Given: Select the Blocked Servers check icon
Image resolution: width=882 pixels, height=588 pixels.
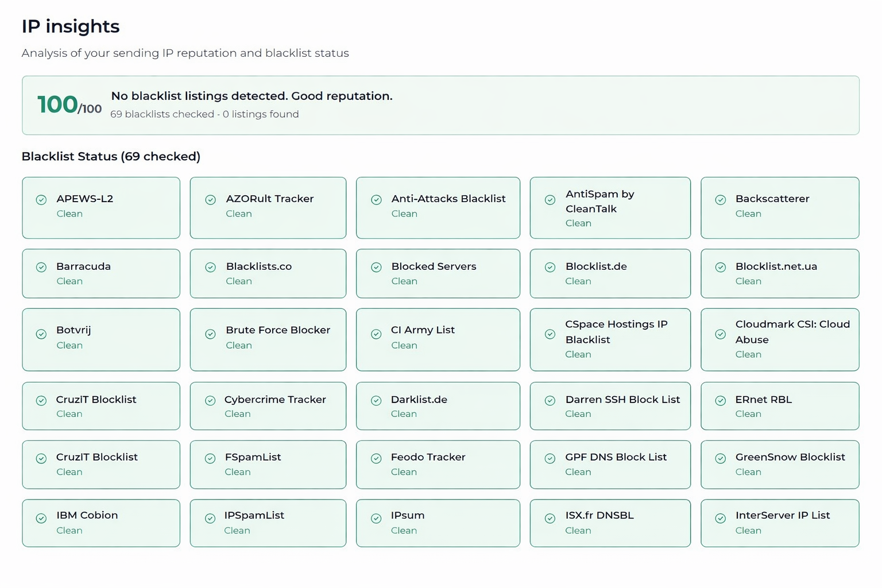Looking at the screenshot, I should pos(377,267).
